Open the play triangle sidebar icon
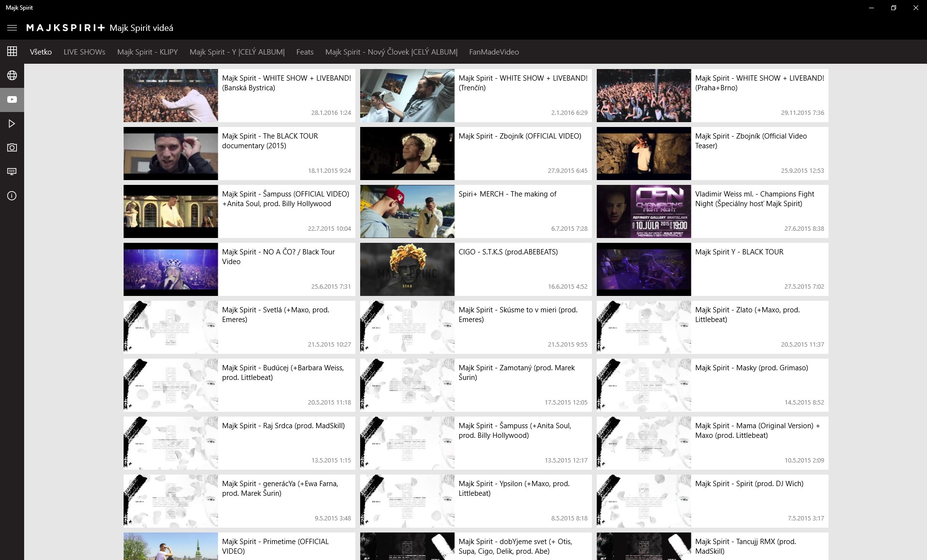The height and width of the screenshot is (560, 927). tap(12, 124)
